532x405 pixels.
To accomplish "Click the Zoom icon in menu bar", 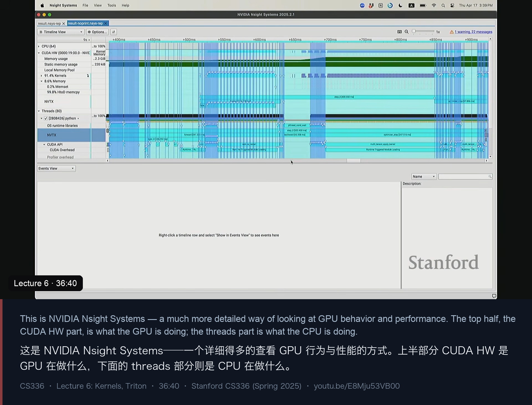I will (x=362, y=5).
